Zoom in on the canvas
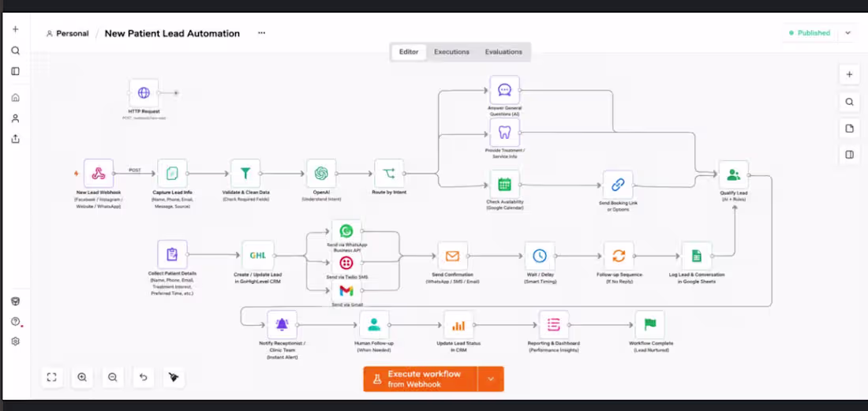868x411 pixels. click(83, 377)
